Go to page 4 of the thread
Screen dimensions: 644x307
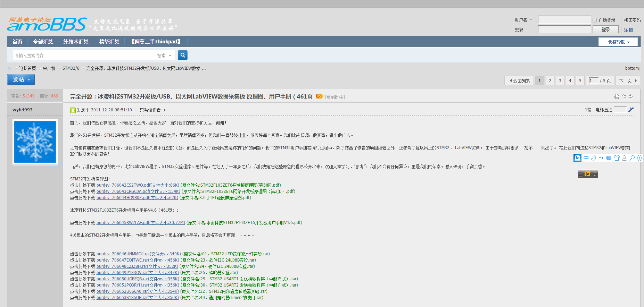(x=570, y=81)
